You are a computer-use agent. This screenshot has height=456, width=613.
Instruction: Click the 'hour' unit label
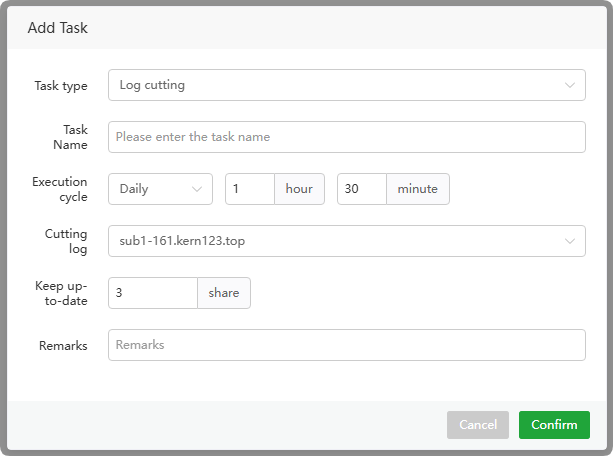click(x=299, y=189)
